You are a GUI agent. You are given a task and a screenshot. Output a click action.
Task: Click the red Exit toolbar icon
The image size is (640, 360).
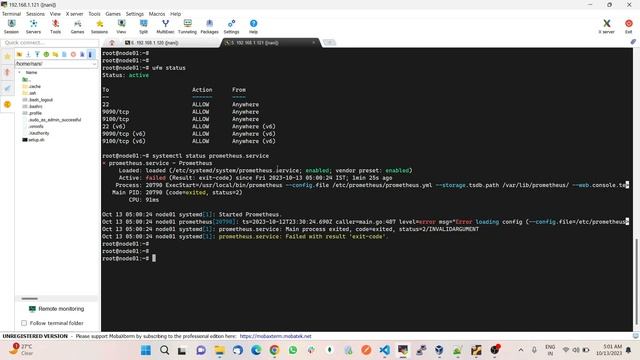tap(629, 27)
